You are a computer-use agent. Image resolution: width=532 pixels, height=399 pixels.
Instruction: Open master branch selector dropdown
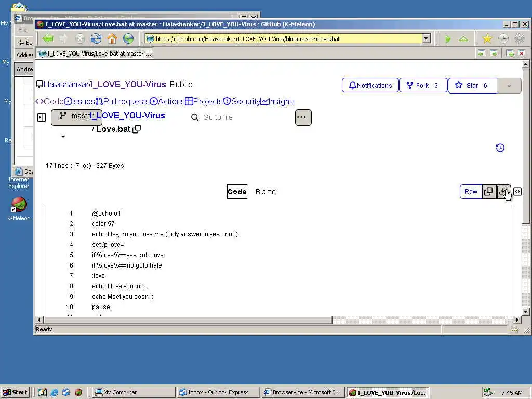[x=76, y=117]
